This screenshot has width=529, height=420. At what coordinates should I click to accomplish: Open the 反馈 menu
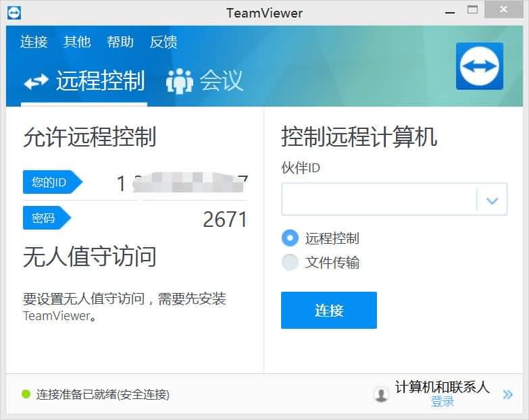pyautogui.click(x=163, y=42)
